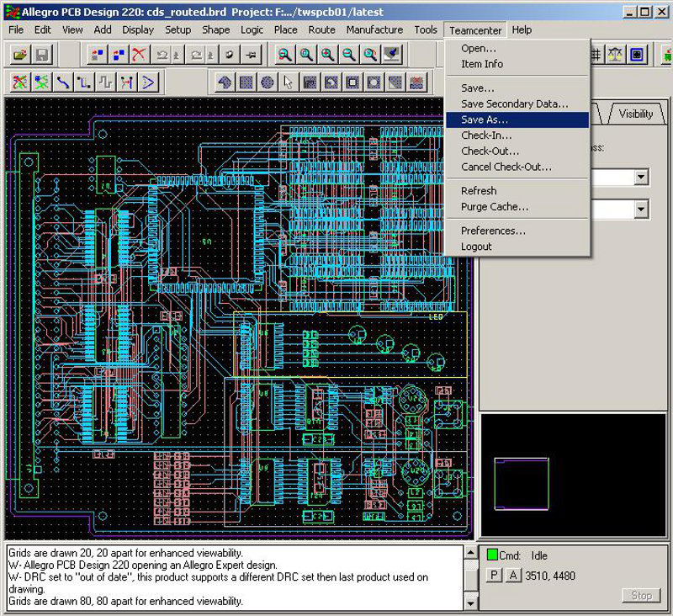Choose Check-Out... from Teamcenter menu
The image size is (673, 616).
point(517,151)
